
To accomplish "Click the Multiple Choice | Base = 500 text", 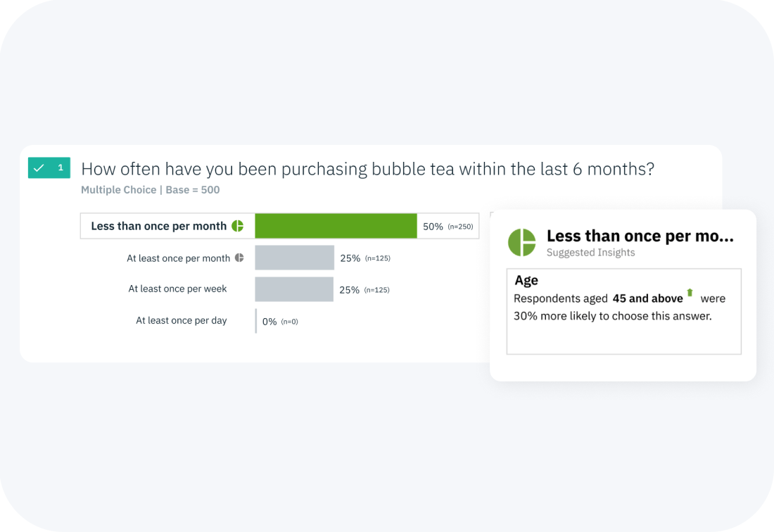I will pos(150,190).
